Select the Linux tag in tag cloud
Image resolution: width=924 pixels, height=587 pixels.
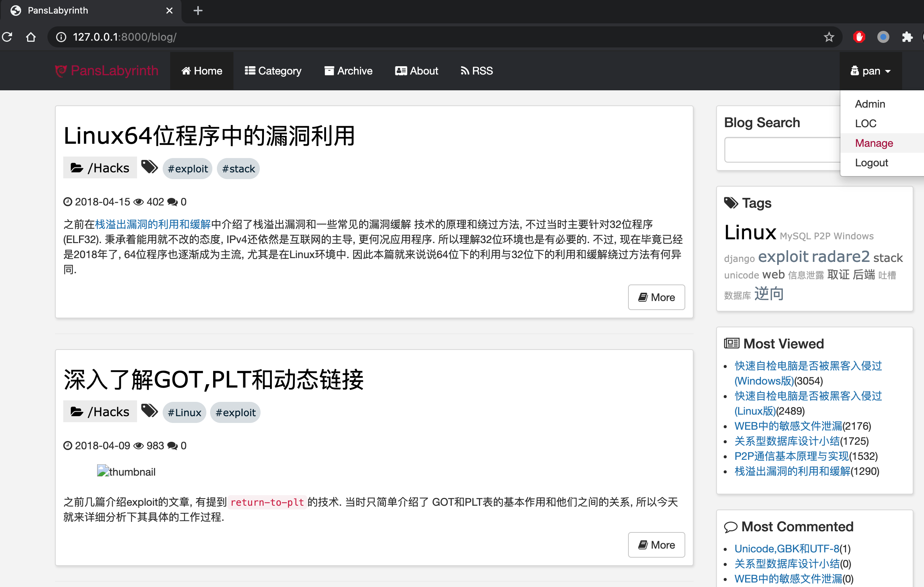click(750, 232)
